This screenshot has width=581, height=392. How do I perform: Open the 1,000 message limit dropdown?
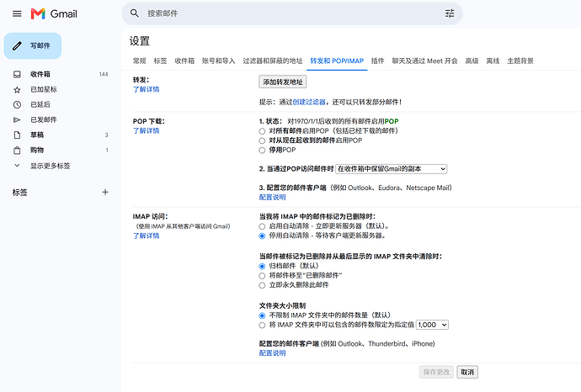click(433, 325)
